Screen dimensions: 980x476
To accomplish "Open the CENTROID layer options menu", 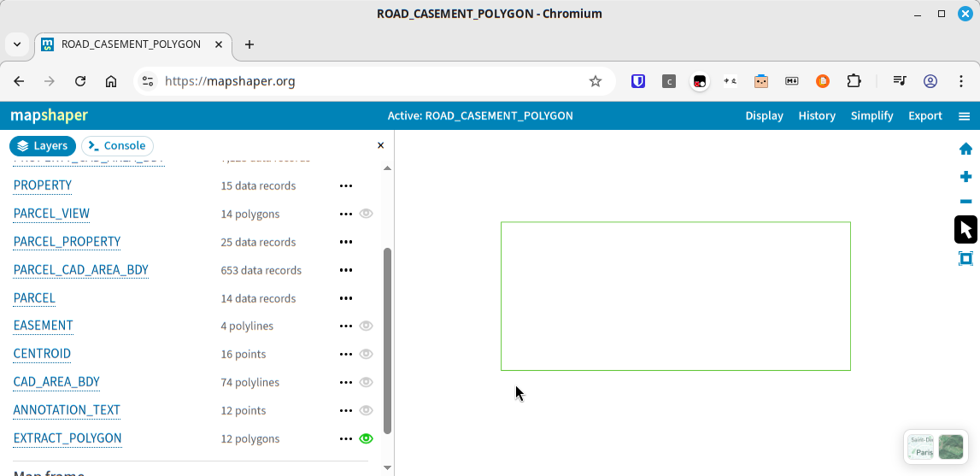I will 346,354.
